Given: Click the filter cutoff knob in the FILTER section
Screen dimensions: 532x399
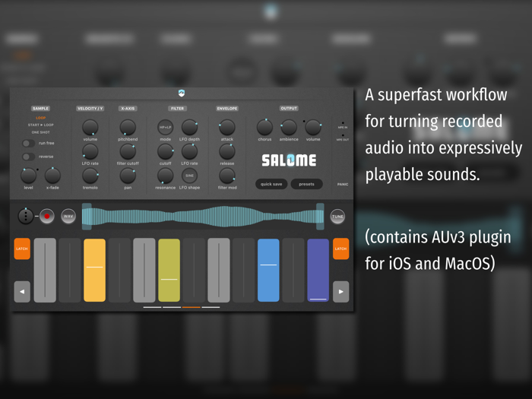Looking at the screenshot, I should tap(165, 151).
